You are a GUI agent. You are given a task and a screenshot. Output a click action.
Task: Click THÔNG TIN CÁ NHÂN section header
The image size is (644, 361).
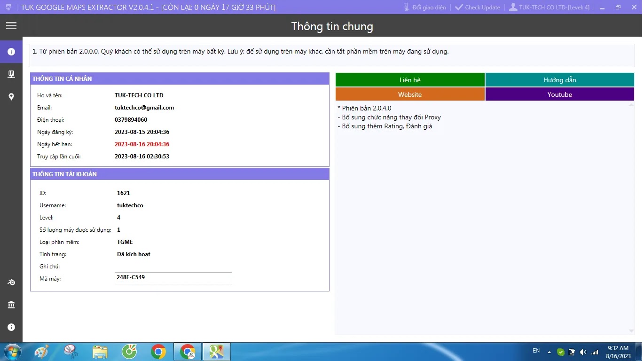point(180,78)
